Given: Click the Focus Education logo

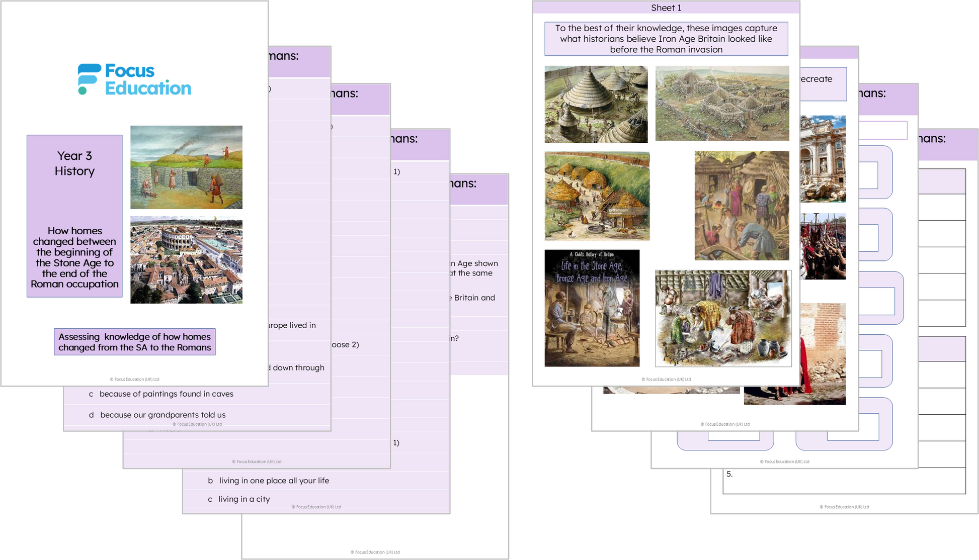Looking at the screenshot, I should (134, 79).
